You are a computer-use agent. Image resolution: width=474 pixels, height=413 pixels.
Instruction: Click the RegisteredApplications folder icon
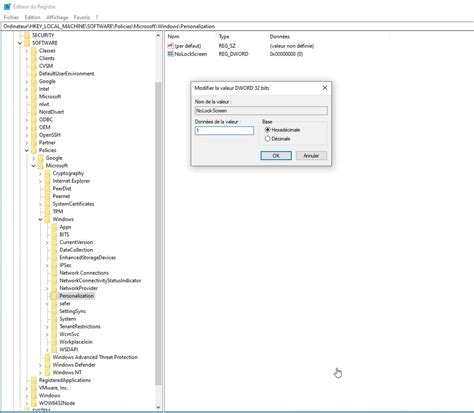click(x=34, y=380)
